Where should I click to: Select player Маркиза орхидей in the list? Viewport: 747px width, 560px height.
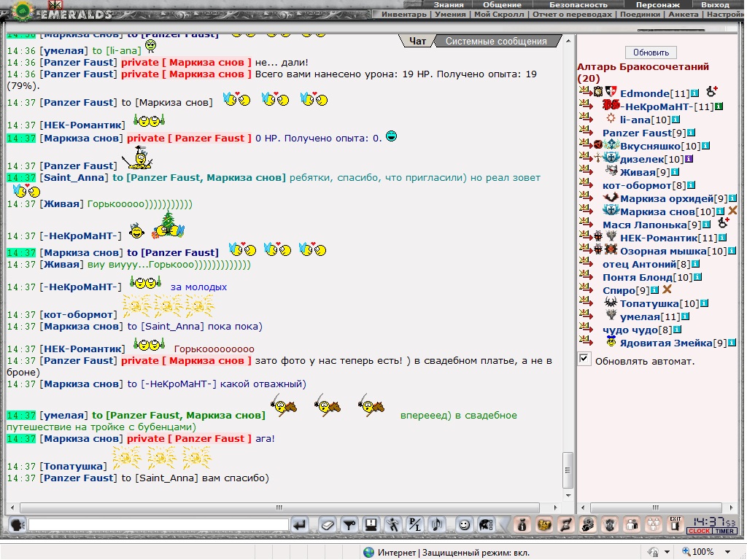pyautogui.click(x=667, y=198)
